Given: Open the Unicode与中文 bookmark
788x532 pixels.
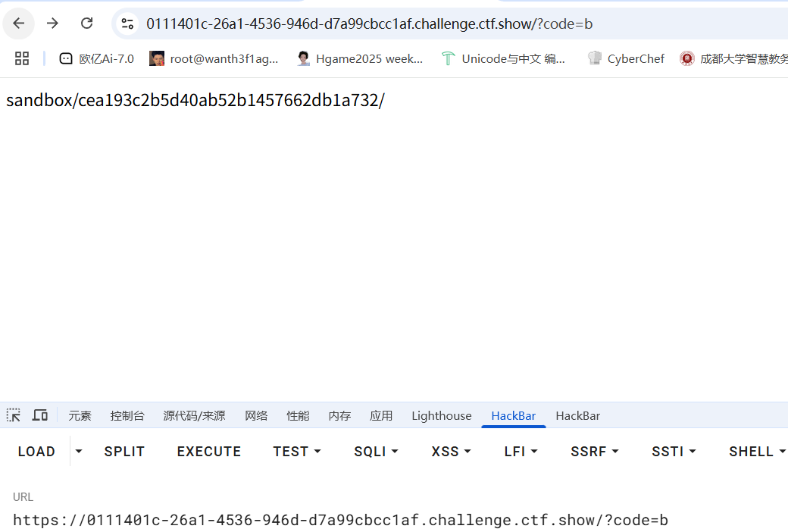Looking at the screenshot, I should coord(504,58).
